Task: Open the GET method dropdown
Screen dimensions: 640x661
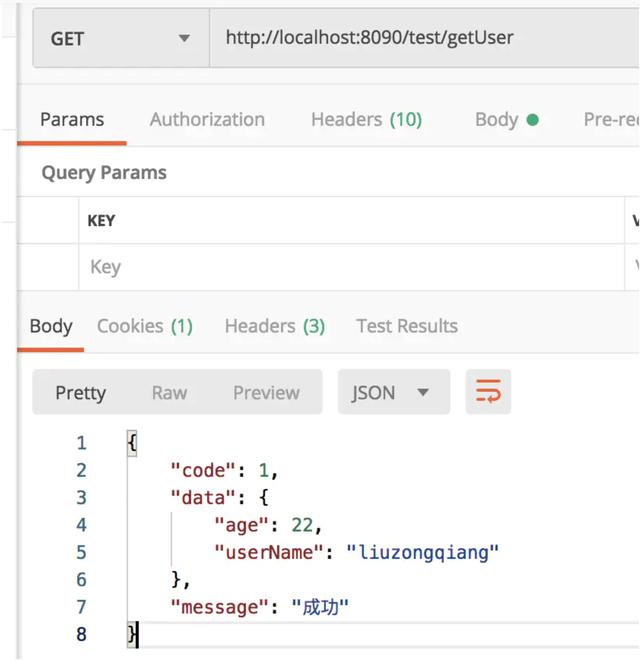Action: (x=121, y=38)
